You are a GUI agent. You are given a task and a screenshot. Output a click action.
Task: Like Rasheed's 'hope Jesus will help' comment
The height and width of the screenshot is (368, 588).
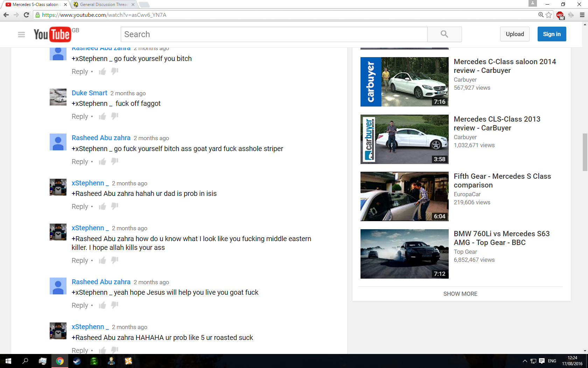coord(103,305)
